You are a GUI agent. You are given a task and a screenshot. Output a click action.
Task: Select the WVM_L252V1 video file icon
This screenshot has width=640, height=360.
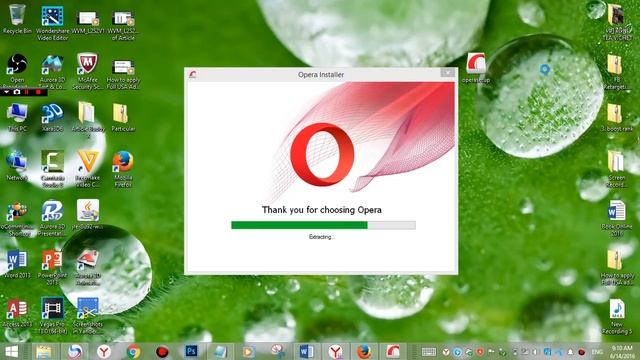coord(88,22)
